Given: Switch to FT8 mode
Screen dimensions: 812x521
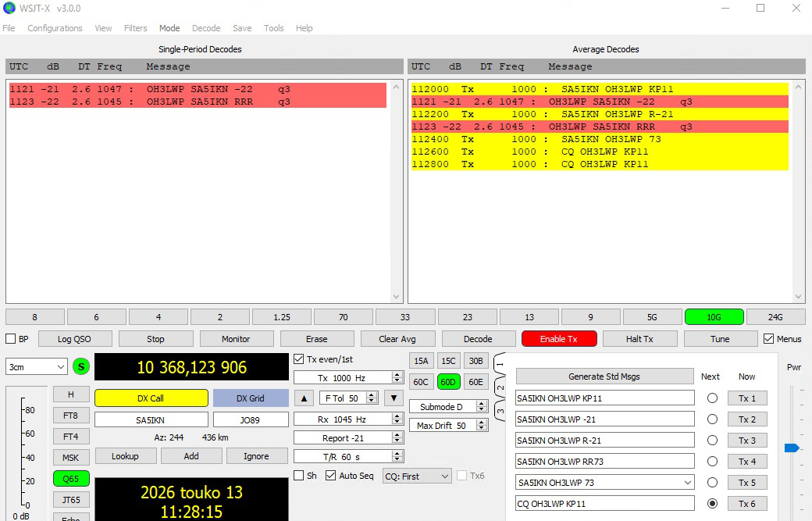Looking at the screenshot, I should (71, 416).
